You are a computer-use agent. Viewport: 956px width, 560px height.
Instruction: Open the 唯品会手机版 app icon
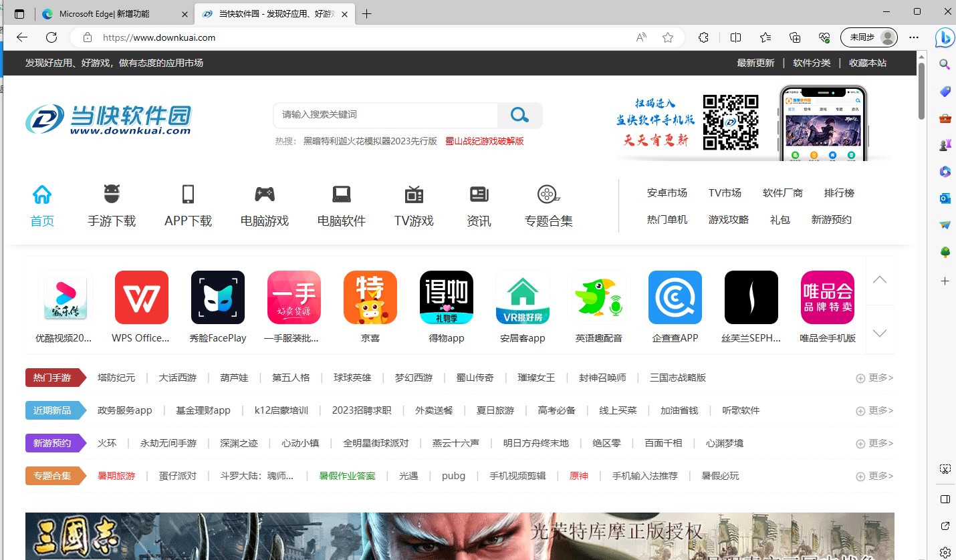click(x=828, y=297)
